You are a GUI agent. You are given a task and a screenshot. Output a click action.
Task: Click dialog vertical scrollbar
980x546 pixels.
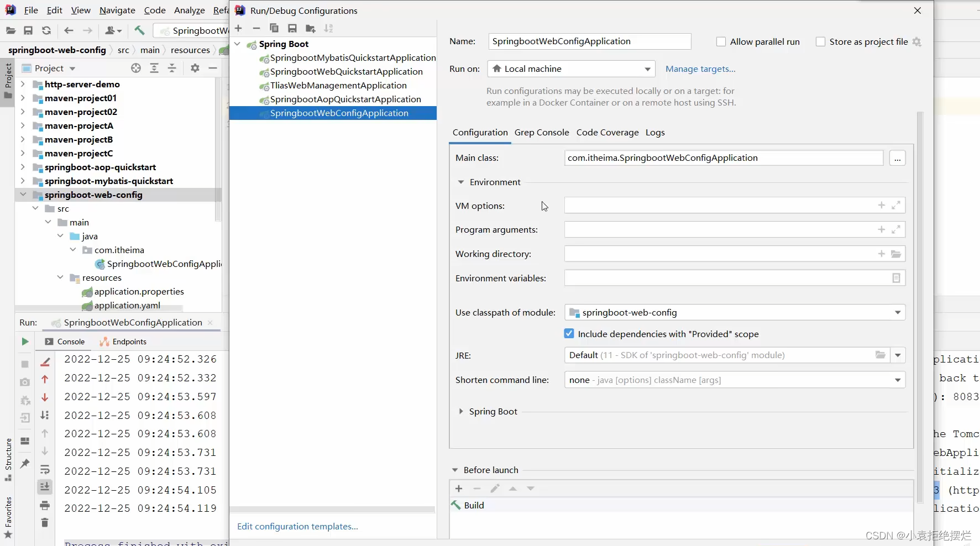click(920, 307)
